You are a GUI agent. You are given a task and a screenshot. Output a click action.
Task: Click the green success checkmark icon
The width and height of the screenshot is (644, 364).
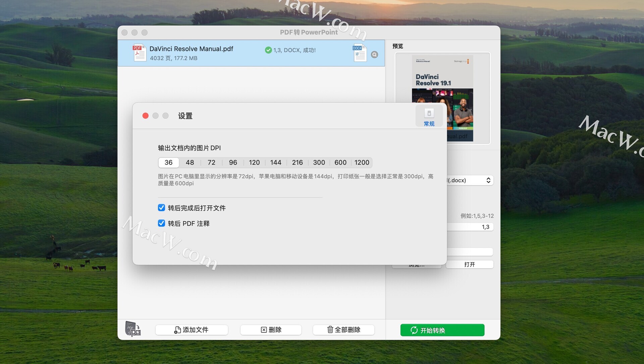[x=268, y=50]
